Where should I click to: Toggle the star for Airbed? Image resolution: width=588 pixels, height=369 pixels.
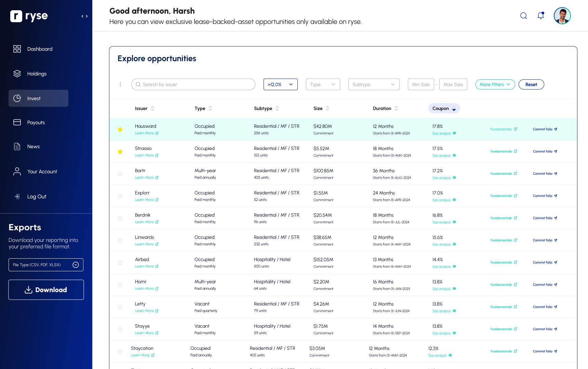pyautogui.click(x=120, y=263)
